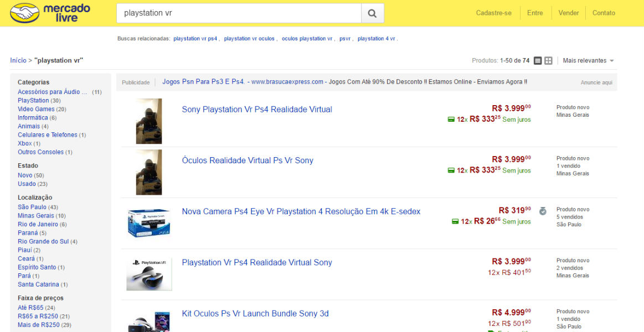Filter by location Espírito Santo

coord(37,268)
